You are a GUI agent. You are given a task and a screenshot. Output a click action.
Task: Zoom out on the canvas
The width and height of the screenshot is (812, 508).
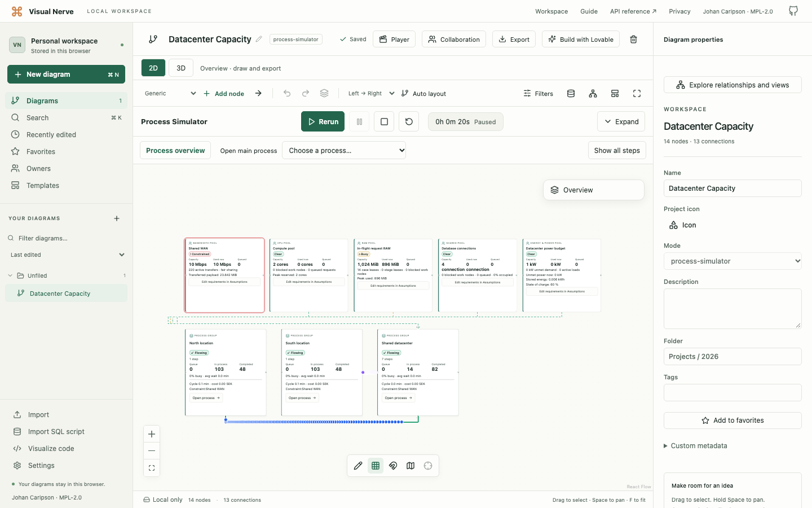(152, 451)
